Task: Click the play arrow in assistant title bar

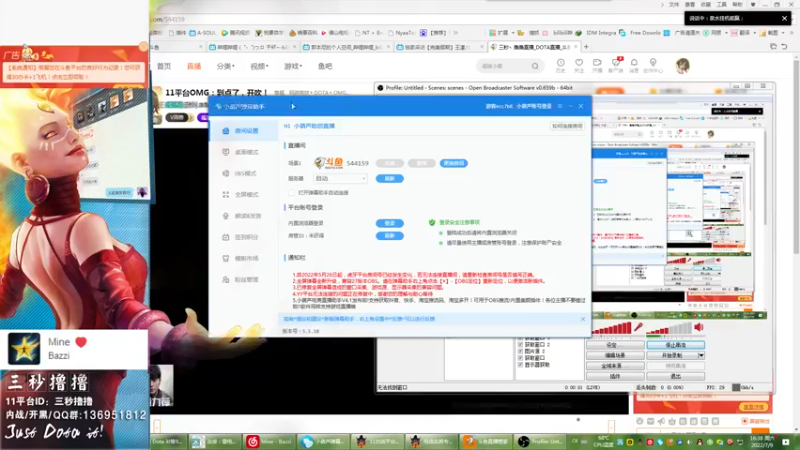Action: [x=293, y=106]
